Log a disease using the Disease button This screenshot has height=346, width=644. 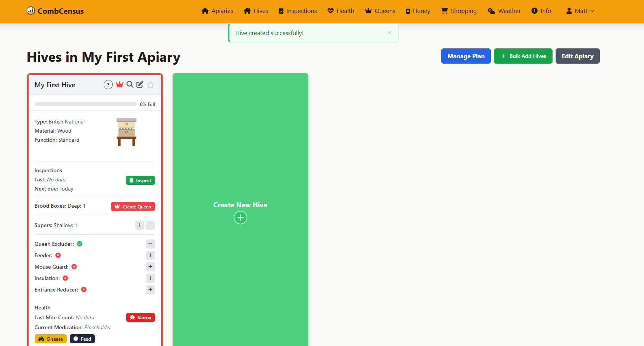click(x=50, y=338)
